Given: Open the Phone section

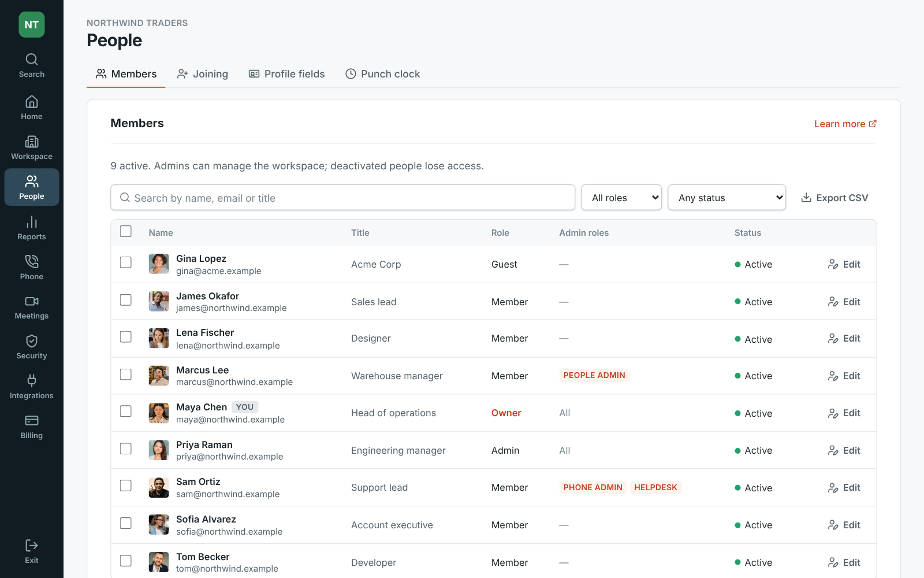Looking at the screenshot, I should [x=32, y=268].
